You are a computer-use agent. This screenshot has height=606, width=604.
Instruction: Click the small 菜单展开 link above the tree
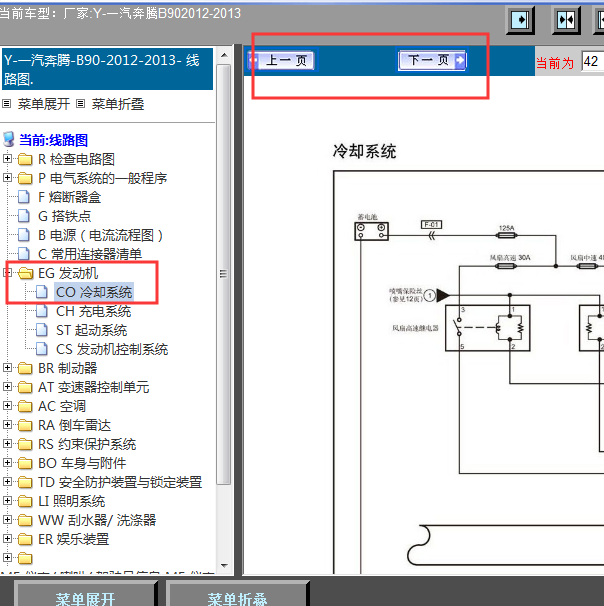(43, 104)
